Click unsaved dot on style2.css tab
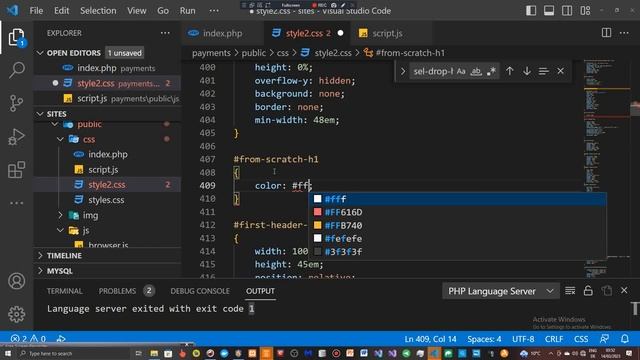 [340, 33]
